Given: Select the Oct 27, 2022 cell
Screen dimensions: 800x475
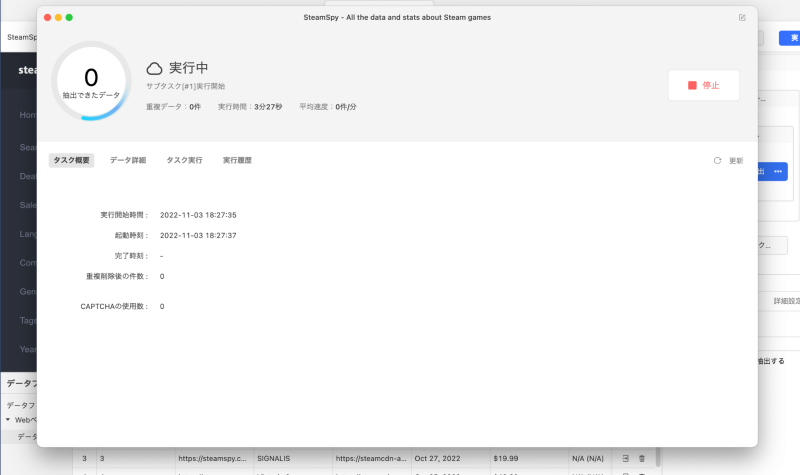Looking at the screenshot, I should [451, 459].
